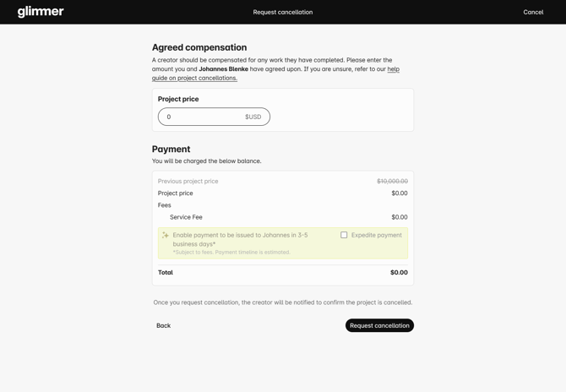566x392 pixels.
Task: Click the bold Total label
Action: tap(166, 272)
